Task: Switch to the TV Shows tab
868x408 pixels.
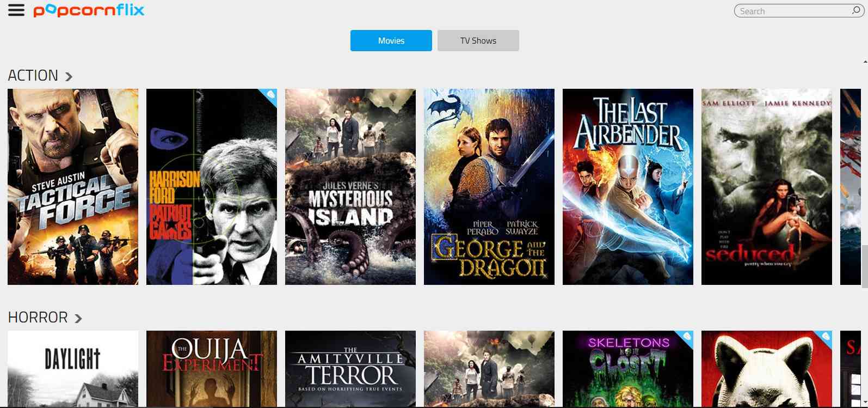Action: tap(478, 41)
